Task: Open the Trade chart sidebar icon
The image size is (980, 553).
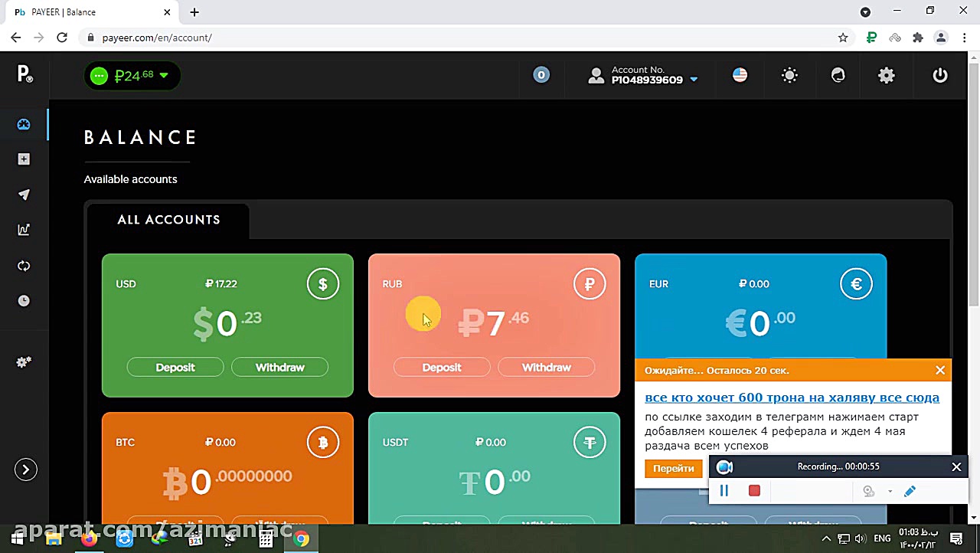Action: 24,229
